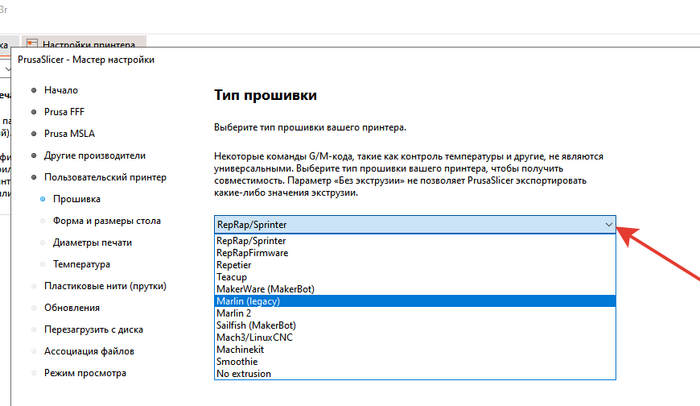
Task: Open Перезагрузить с диска page
Action: (x=93, y=330)
